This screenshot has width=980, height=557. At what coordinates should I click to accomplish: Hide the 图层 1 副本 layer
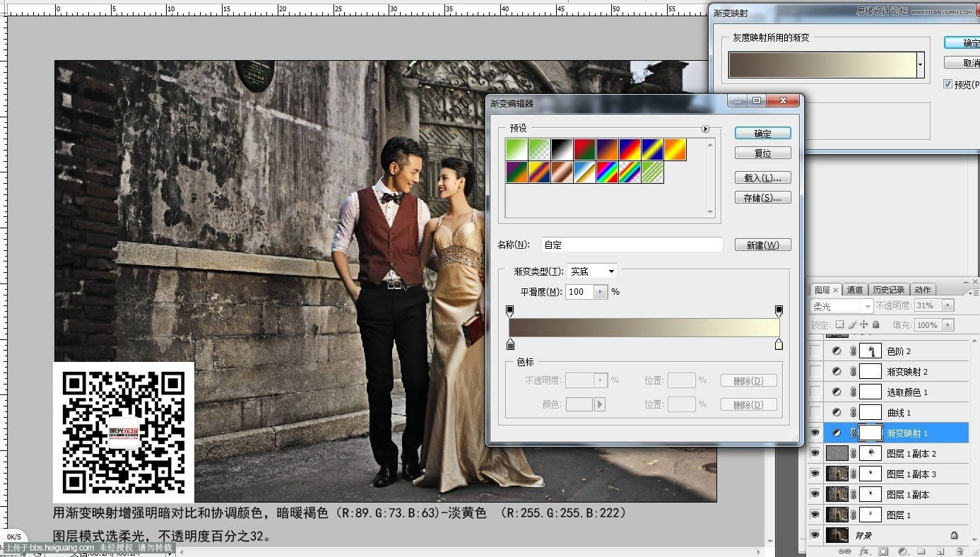click(815, 494)
